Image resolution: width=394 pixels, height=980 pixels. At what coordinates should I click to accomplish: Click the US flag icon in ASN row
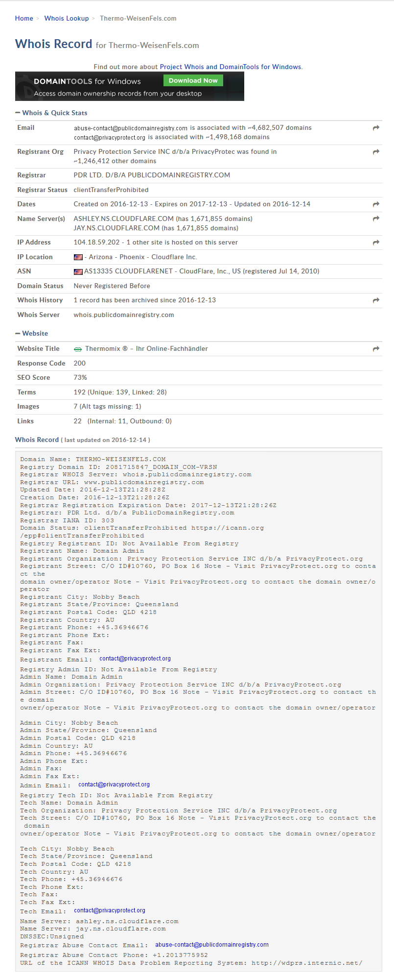click(78, 271)
